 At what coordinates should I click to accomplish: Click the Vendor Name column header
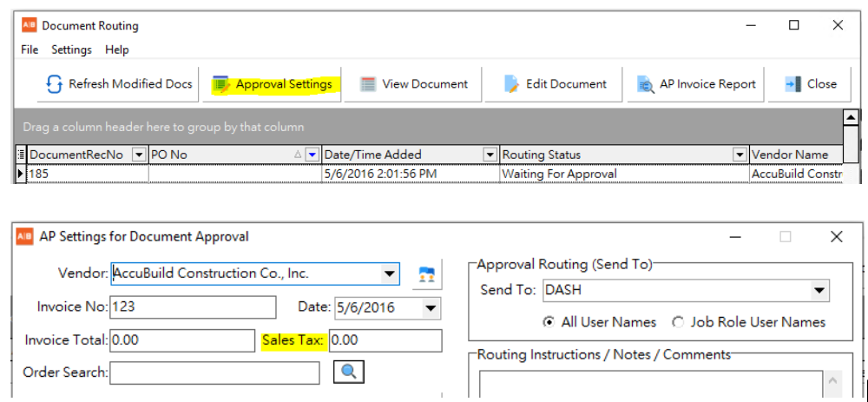(x=796, y=155)
